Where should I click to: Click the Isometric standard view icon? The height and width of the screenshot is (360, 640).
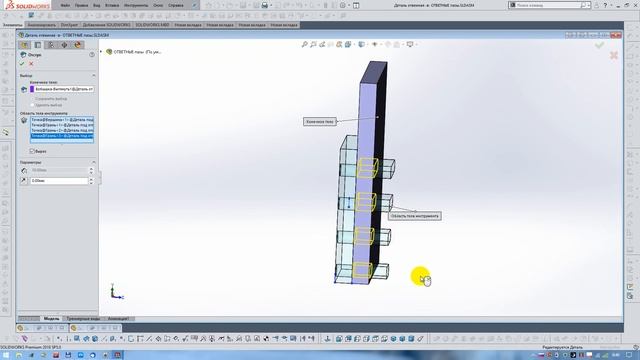tap(393, 339)
